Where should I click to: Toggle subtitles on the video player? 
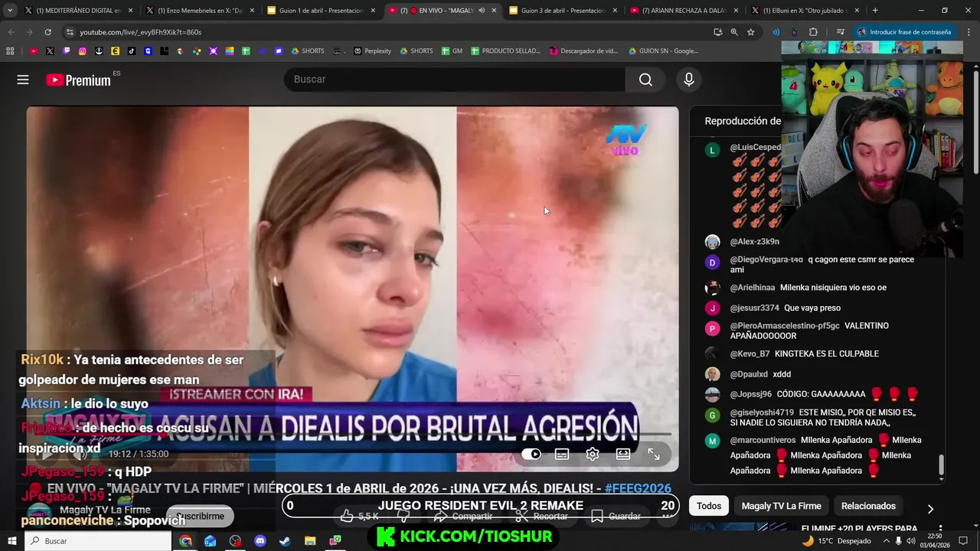click(562, 454)
